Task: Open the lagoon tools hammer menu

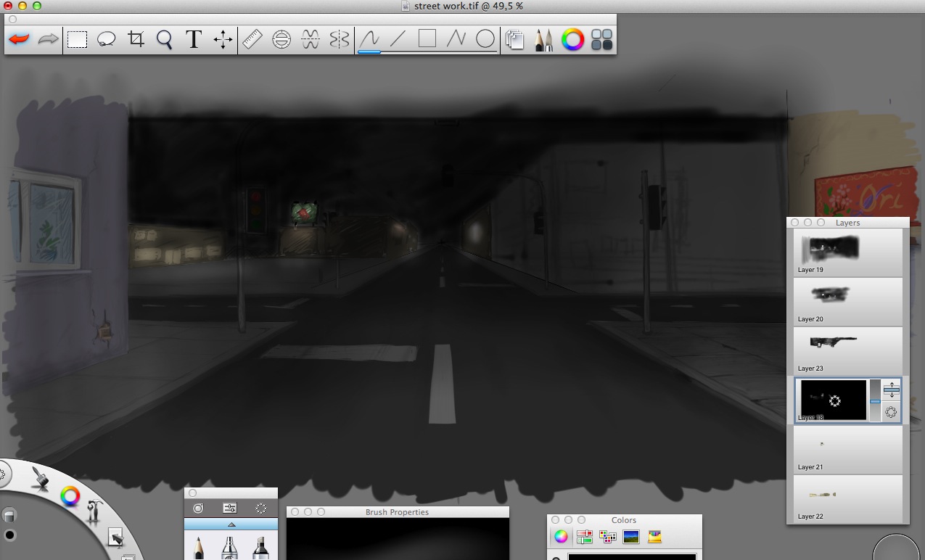Action: click(x=95, y=511)
